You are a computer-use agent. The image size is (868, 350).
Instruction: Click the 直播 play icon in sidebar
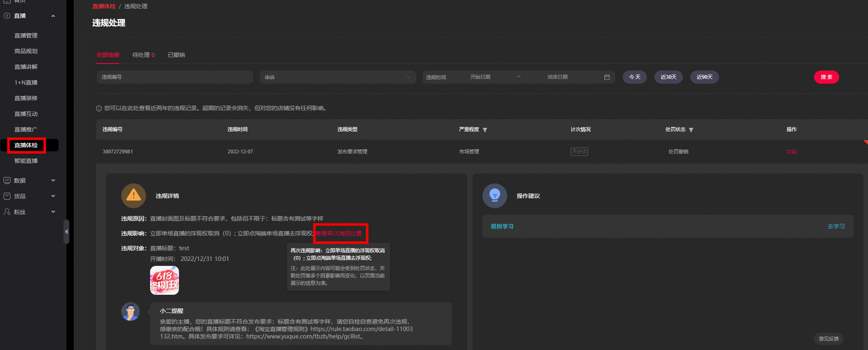[7, 16]
